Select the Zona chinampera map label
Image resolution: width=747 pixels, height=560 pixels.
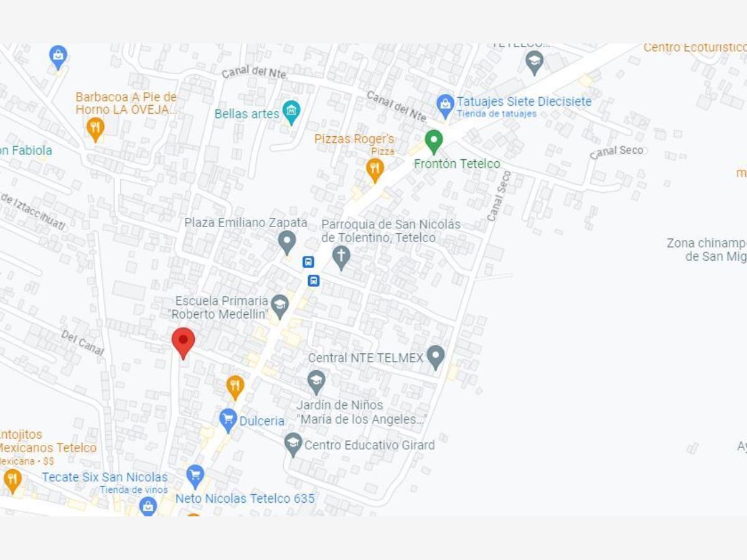point(707,250)
